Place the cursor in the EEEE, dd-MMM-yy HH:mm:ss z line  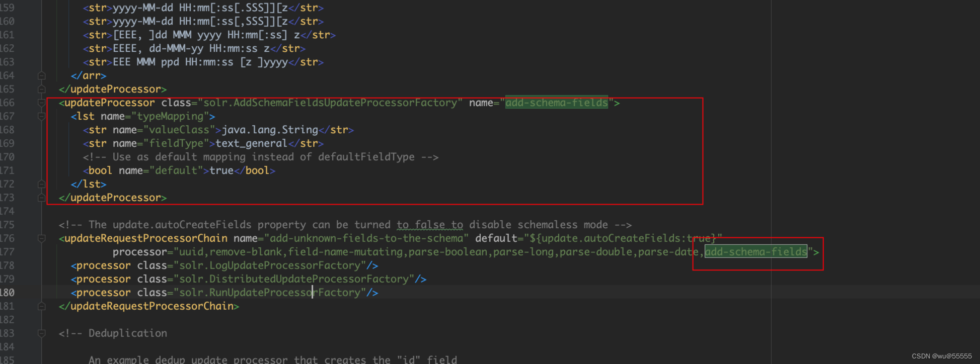click(194, 49)
